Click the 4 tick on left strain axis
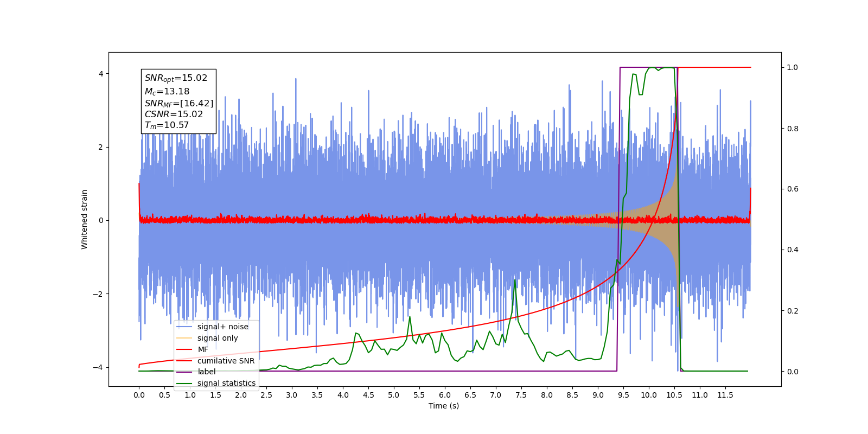This screenshot has height=434, width=868. click(x=101, y=74)
